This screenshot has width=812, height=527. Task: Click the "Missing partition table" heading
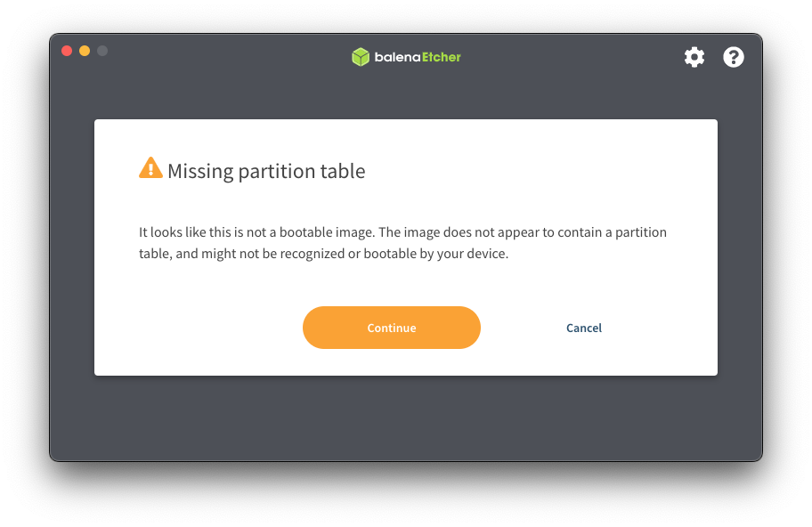(x=266, y=171)
